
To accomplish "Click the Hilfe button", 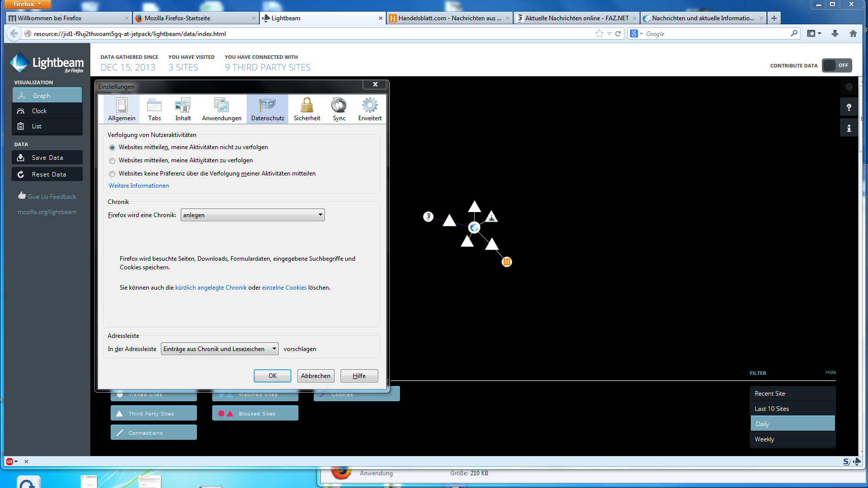I will 359,376.
